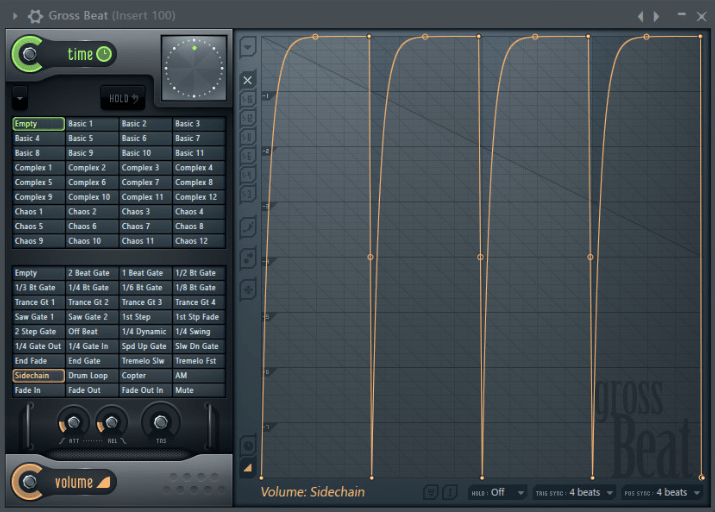Select the 1/8 snap icon
The image size is (715, 512).
click(x=248, y=137)
